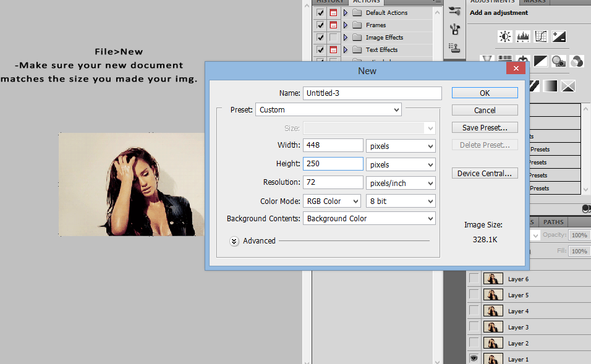
Task: Toggle dialog icon for Default Actions
Action: (x=333, y=12)
